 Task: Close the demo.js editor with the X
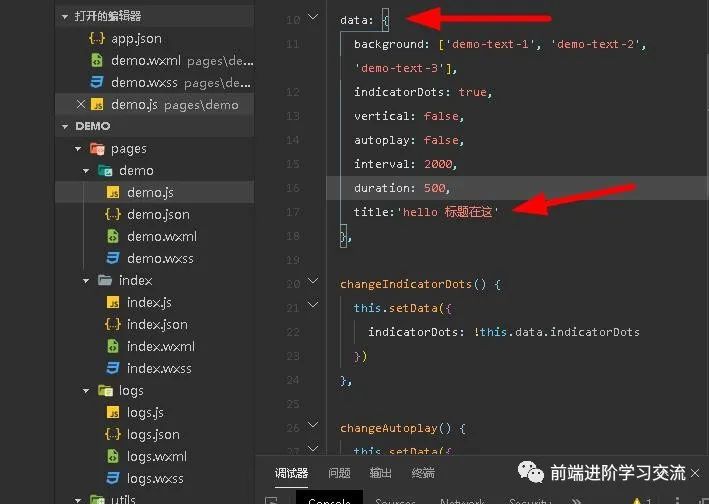pos(81,104)
